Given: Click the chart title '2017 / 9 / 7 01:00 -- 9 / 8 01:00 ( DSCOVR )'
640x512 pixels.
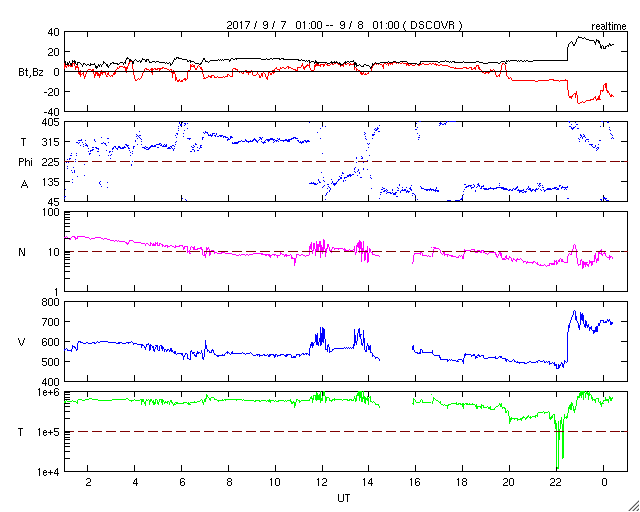Looking at the screenshot, I should click(x=344, y=25).
